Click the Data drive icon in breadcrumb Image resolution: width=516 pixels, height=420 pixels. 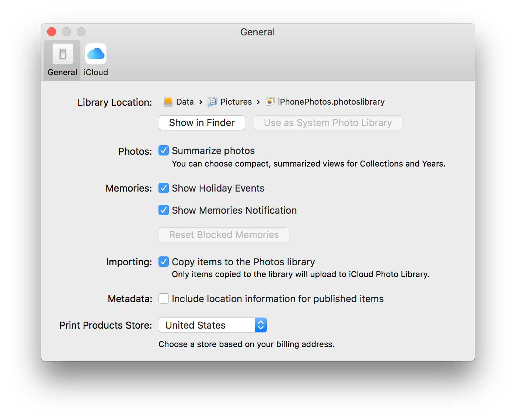pyautogui.click(x=168, y=102)
